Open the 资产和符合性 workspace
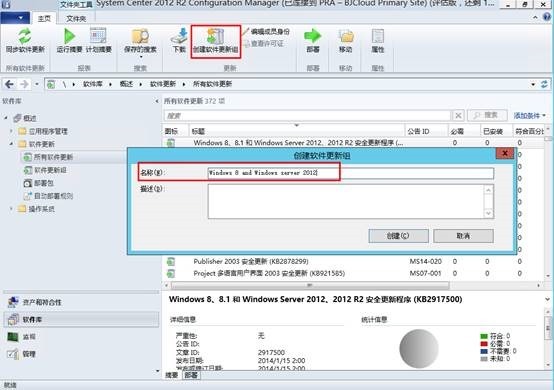Viewport: 554px width, 390px height. click(x=81, y=302)
